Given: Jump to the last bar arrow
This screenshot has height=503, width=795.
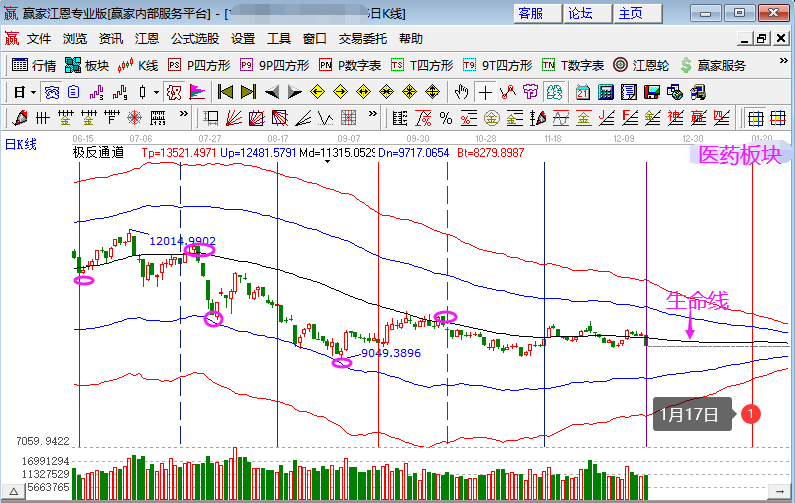Looking at the screenshot, I should (248, 92).
